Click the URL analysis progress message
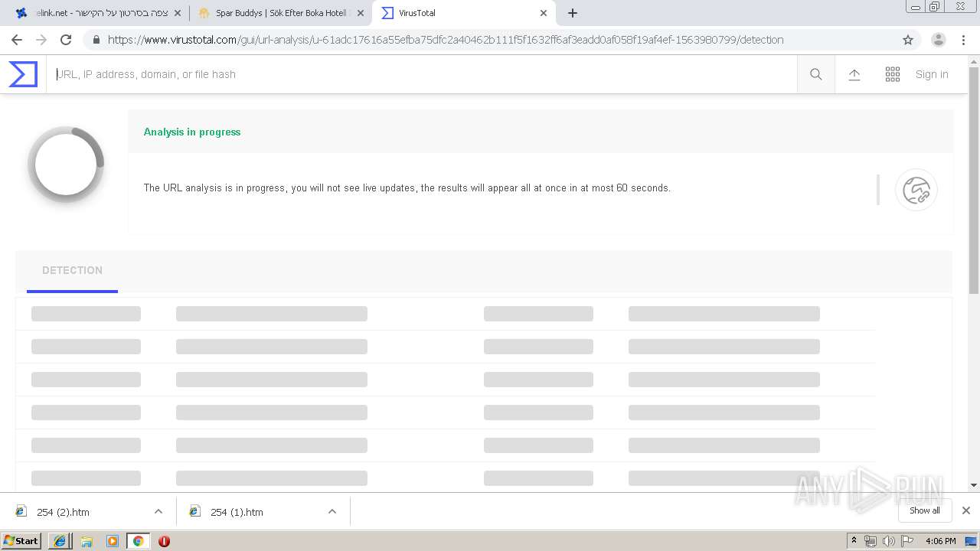This screenshot has width=980, height=551. 407,187
